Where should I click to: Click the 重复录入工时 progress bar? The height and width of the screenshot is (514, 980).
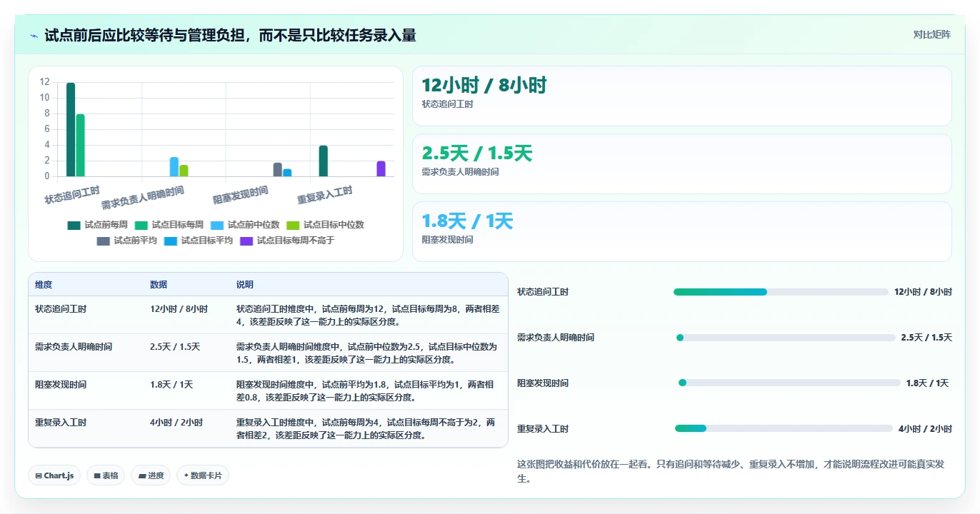click(x=784, y=428)
